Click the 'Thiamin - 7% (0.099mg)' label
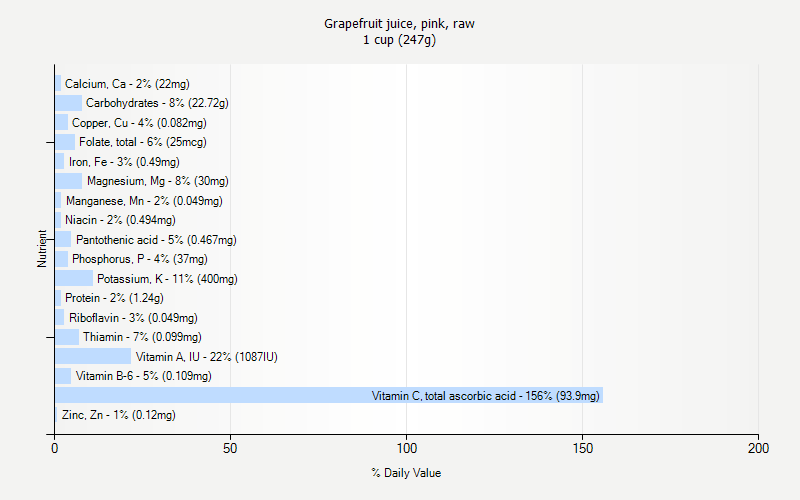The height and width of the screenshot is (500, 800). click(142, 337)
